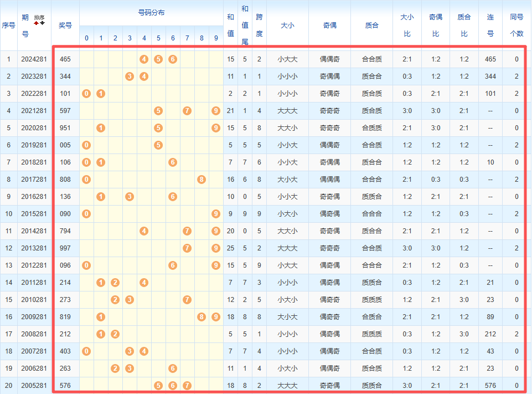
Task: Click the 质合比 column header
Action: pyautogui.click(x=464, y=25)
